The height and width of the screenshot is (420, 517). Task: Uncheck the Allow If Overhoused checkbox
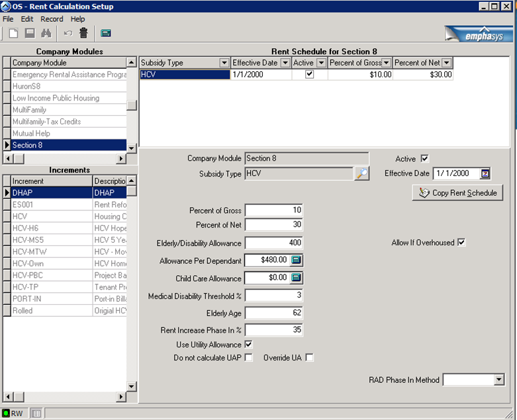coord(461,243)
